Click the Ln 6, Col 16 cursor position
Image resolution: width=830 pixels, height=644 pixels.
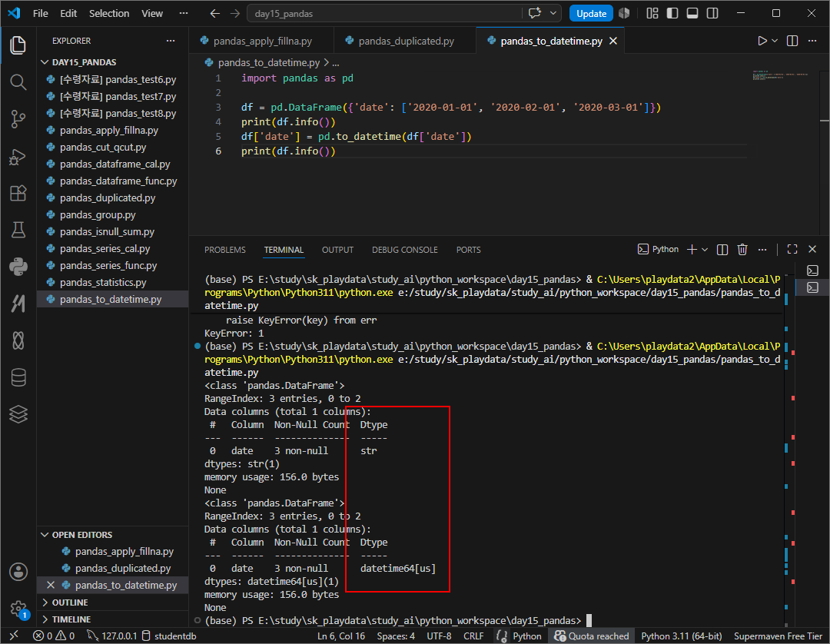click(x=341, y=636)
